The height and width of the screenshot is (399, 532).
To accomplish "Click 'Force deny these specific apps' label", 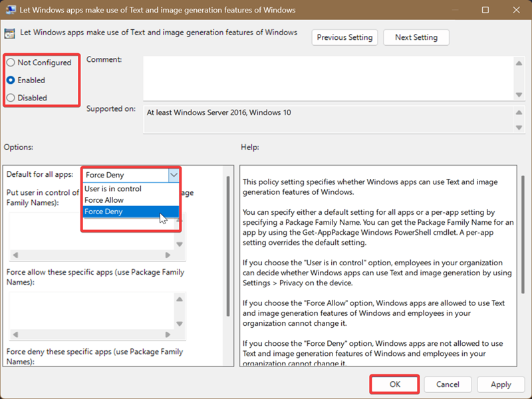I will [x=94, y=356].
